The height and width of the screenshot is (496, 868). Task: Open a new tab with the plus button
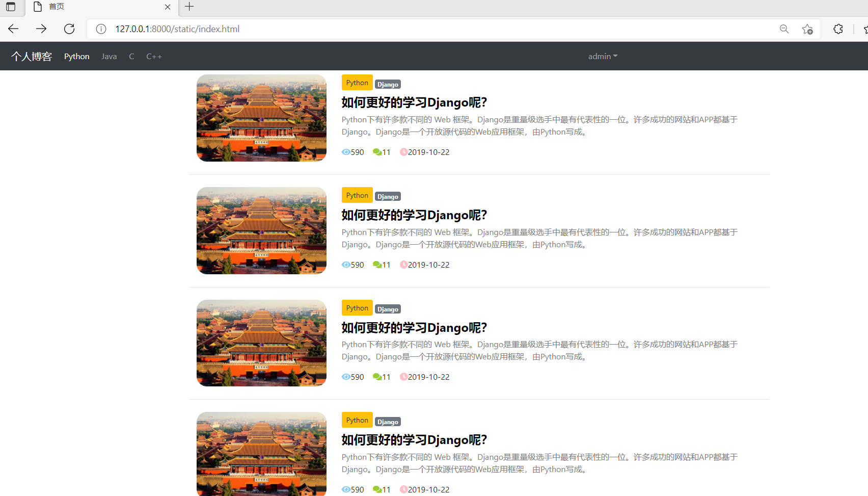(x=189, y=7)
